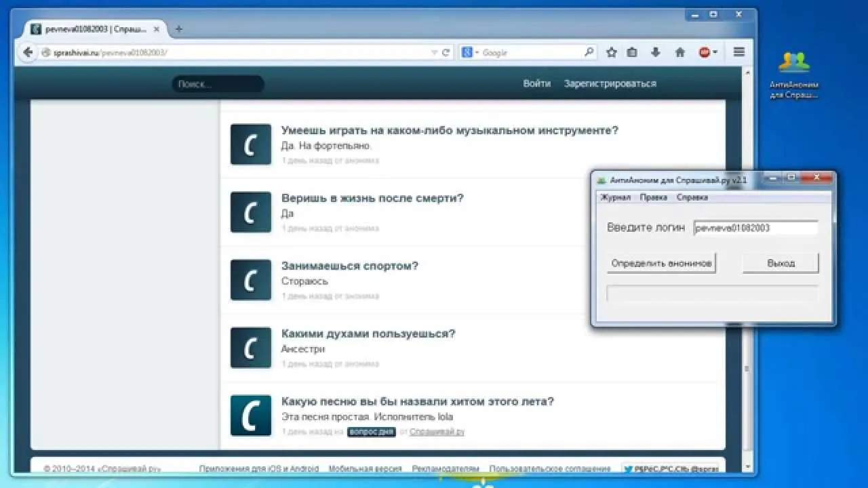This screenshot has height=488, width=868.
Task: Open question Занимаешься спортом?
Action: point(350,266)
